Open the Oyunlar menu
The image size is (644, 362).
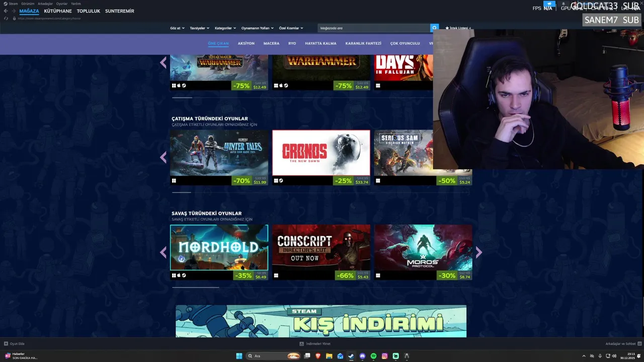(62, 4)
